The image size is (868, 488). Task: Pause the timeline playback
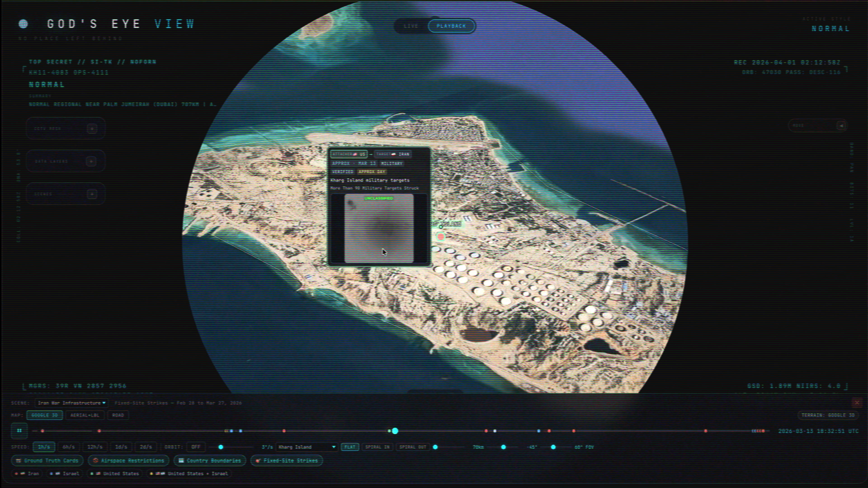click(x=19, y=430)
